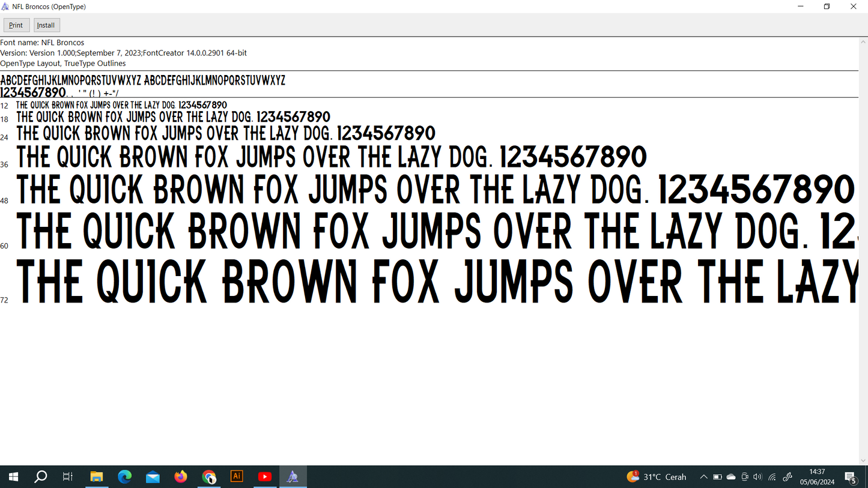Open Adobe Illustrator from the taskbar
This screenshot has width=868, height=488.
click(x=237, y=477)
